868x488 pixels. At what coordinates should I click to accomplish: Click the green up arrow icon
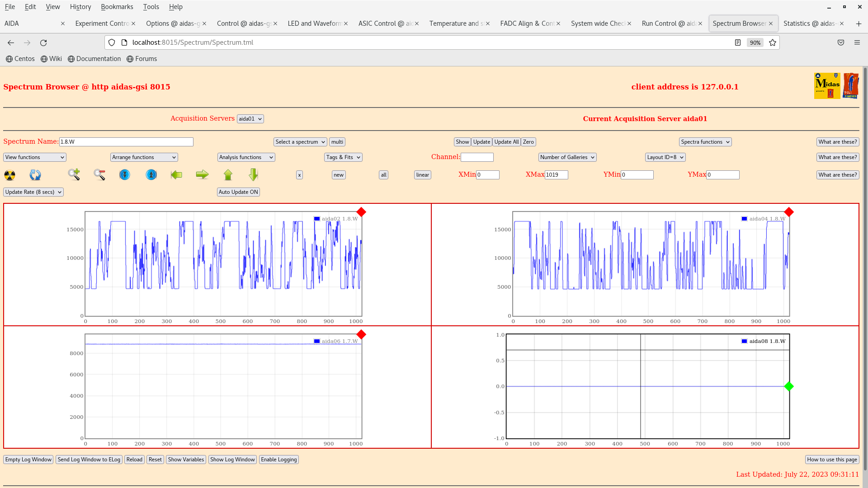click(228, 175)
